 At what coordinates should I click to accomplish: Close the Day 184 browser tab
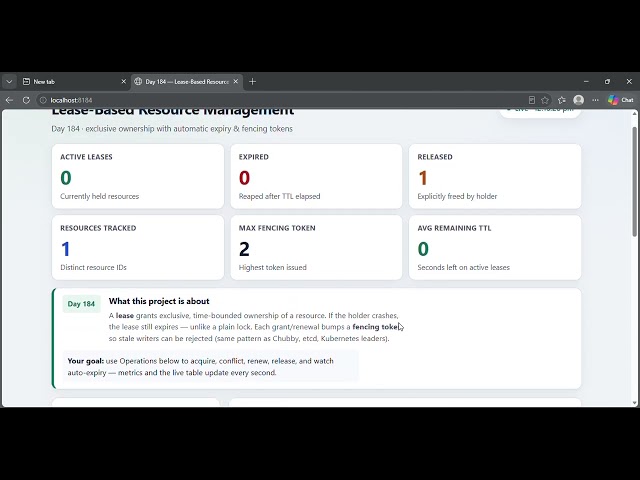tap(236, 82)
